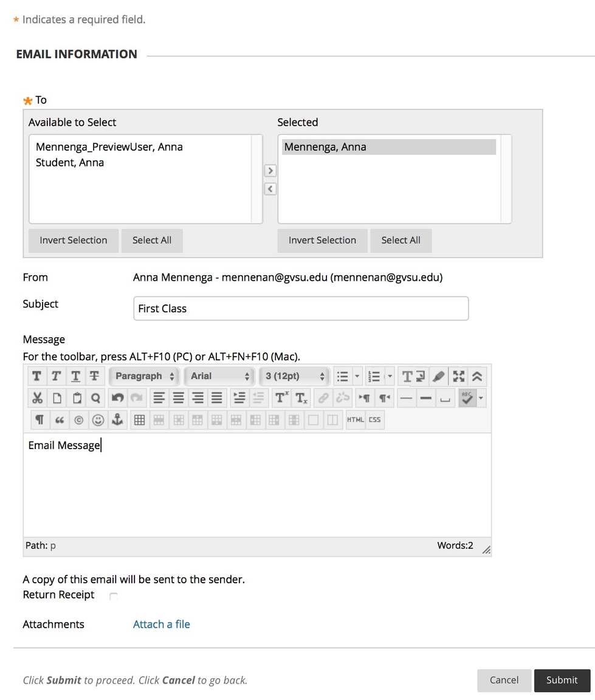The width and height of the screenshot is (595, 700).
Task: Insert an anchor into the message
Action: (117, 420)
